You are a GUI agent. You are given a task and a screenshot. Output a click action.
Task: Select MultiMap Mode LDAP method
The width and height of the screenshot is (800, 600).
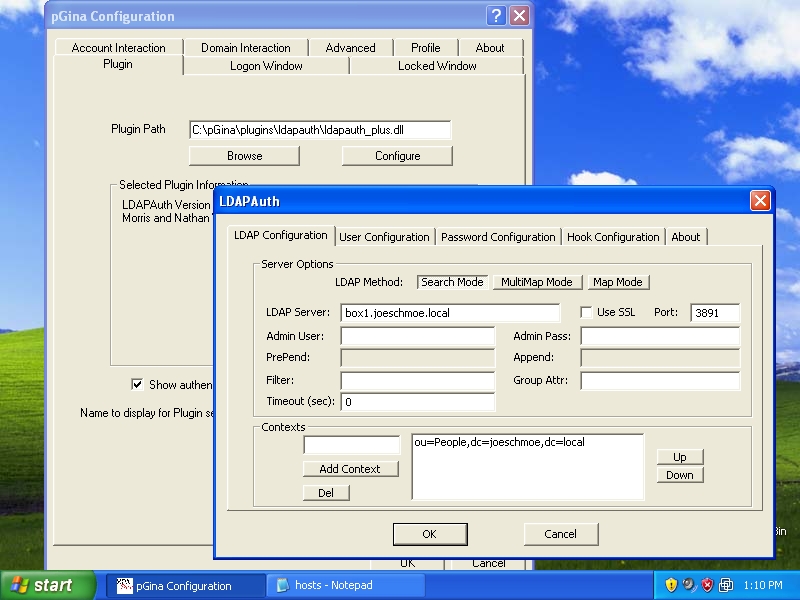[536, 282]
